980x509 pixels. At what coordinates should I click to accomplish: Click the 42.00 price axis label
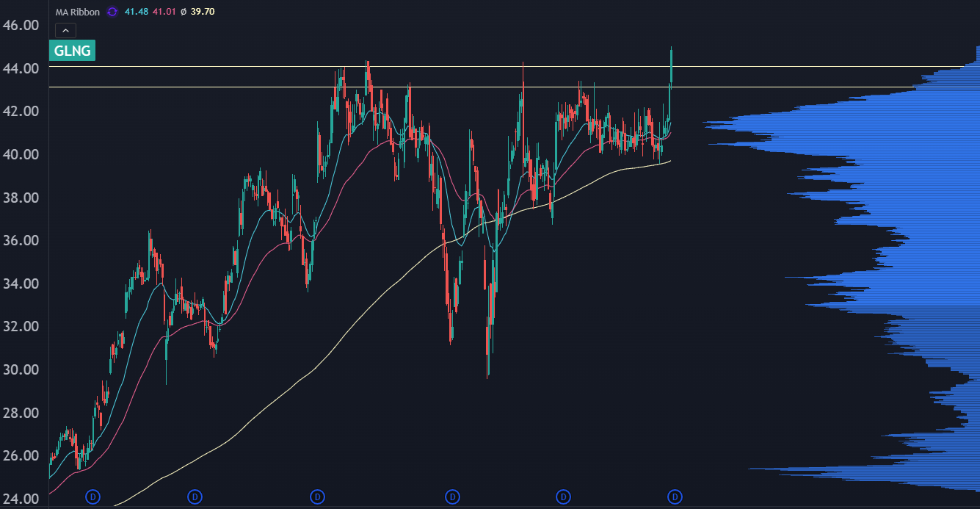pyautogui.click(x=21, y=111)
